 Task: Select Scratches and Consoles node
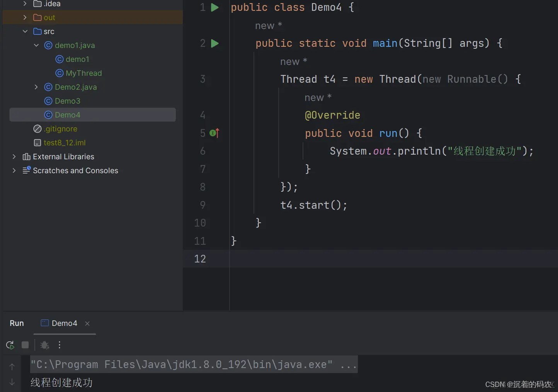pyautogui.click(x=75, y=170)
